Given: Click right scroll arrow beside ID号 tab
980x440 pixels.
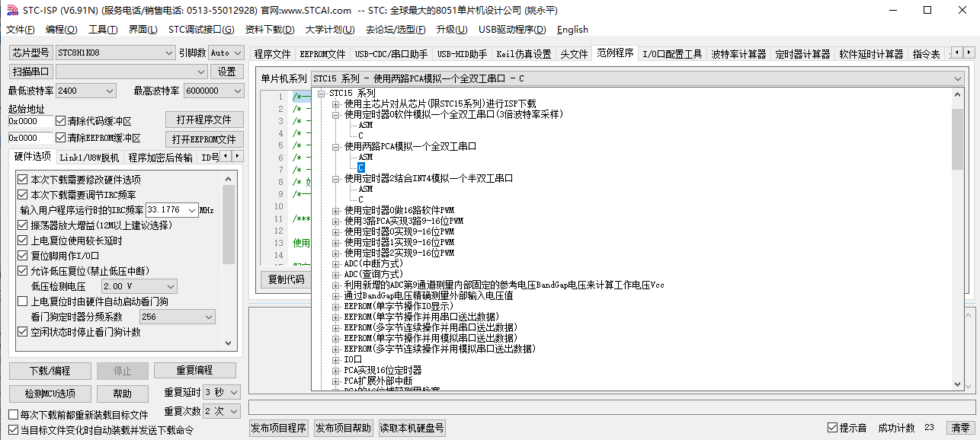Looking at the screenshot, I should tap(237, 156).
